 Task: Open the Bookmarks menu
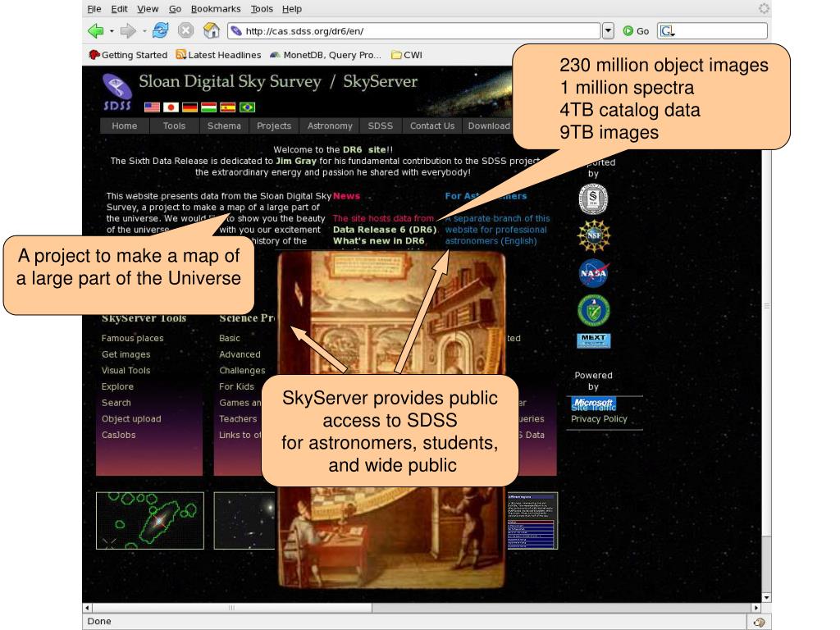click(216, 8)
